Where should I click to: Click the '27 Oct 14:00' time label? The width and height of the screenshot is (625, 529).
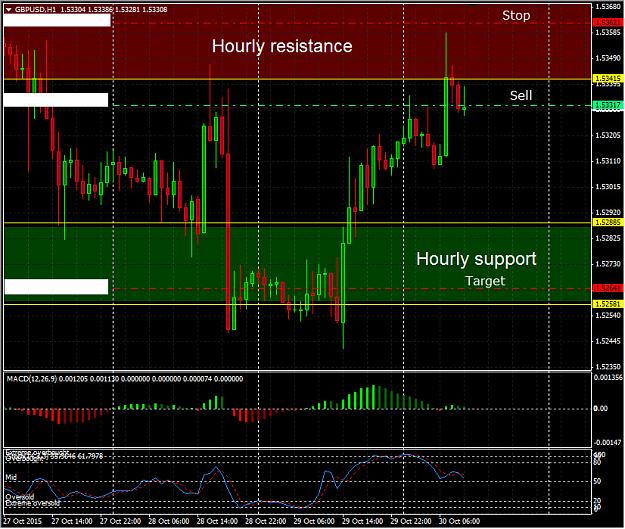click(x=72, y=521)
